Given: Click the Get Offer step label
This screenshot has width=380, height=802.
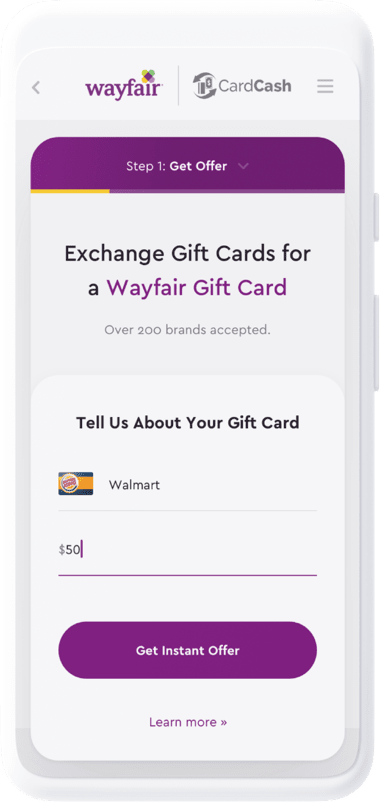Looking at the screenshot, I should 198,166.
